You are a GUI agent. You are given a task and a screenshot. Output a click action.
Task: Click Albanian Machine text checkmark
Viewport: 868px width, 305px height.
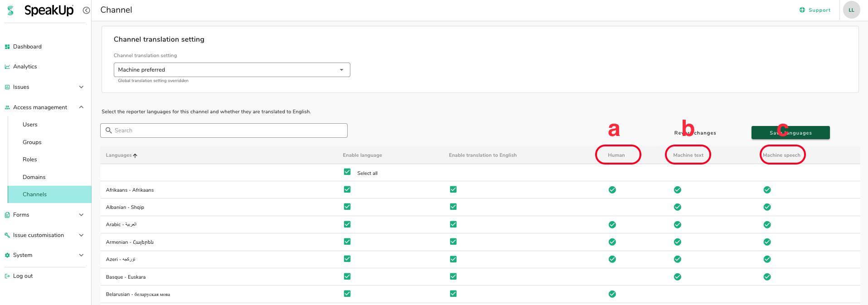point(678,207)
